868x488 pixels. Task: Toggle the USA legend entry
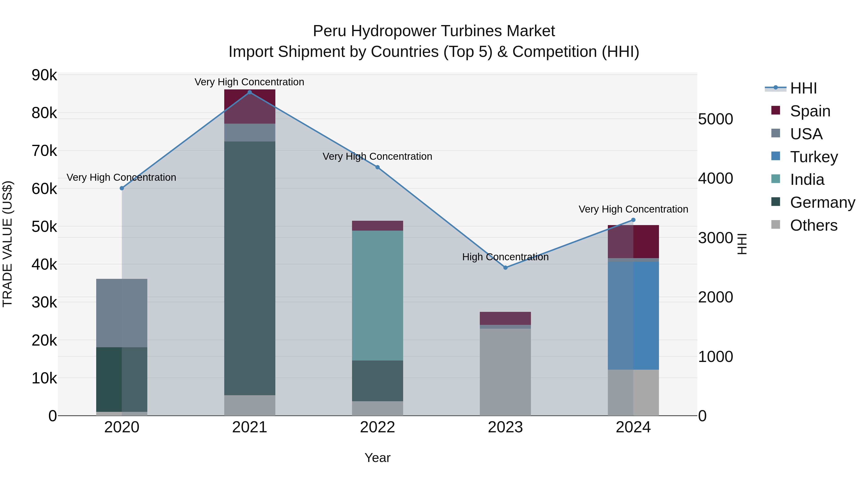coord(797,134)
